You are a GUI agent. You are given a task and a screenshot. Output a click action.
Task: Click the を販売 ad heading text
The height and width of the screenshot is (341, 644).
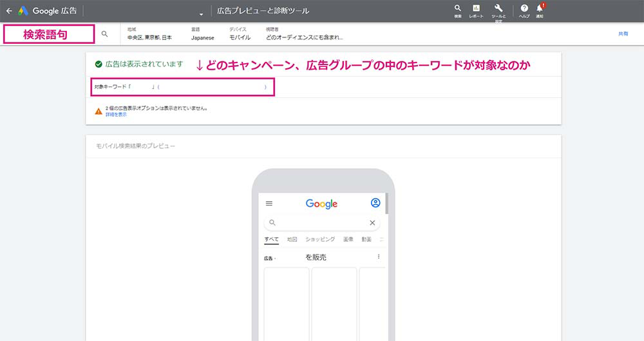tap(316, 257)
